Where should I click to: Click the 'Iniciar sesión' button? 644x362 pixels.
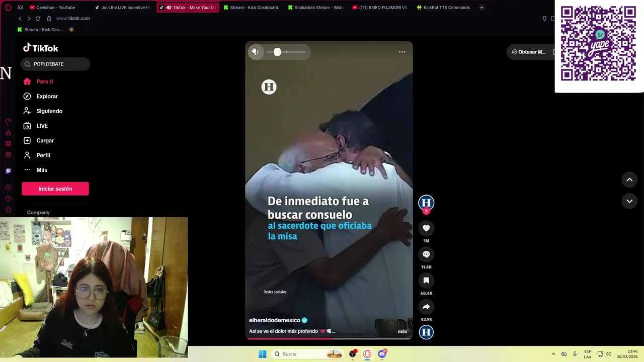[55, 189]
